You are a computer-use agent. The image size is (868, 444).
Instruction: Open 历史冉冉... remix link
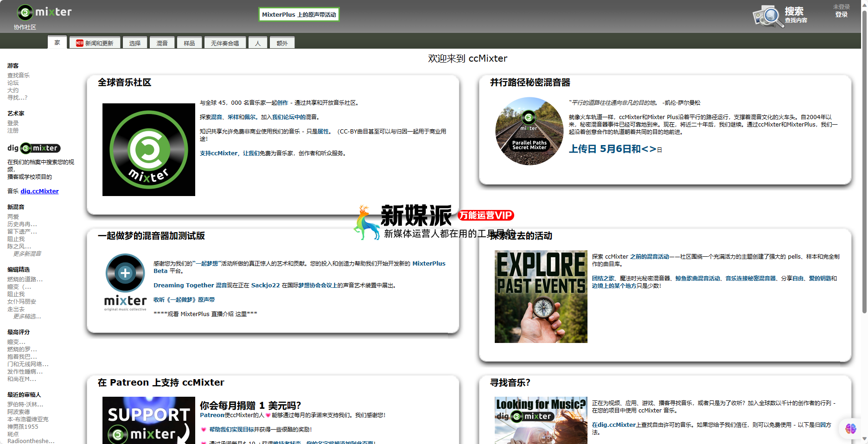pyautogui.click(x=22, y=224)
